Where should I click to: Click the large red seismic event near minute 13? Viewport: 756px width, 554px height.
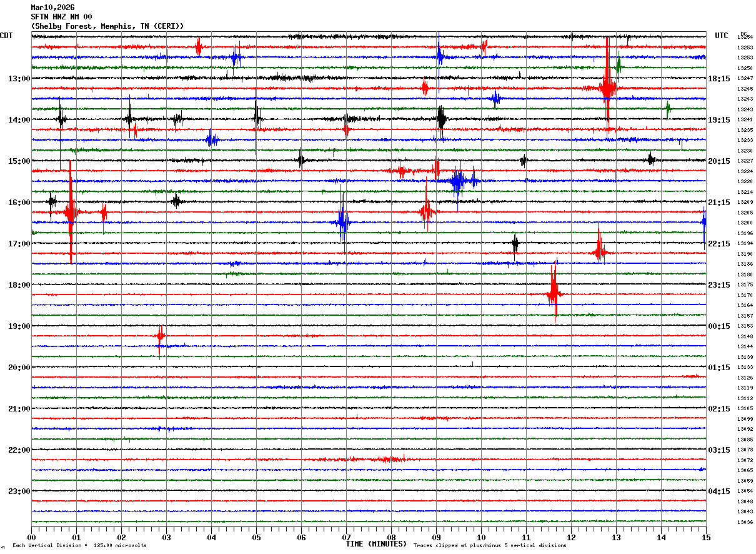[x=607, y=88]
